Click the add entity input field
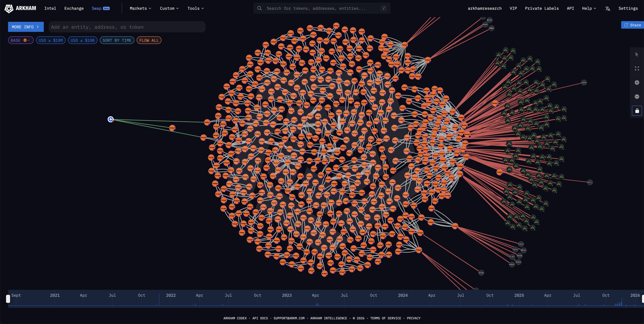Screen dimensions: 644x324 click(x=127, y=27)
